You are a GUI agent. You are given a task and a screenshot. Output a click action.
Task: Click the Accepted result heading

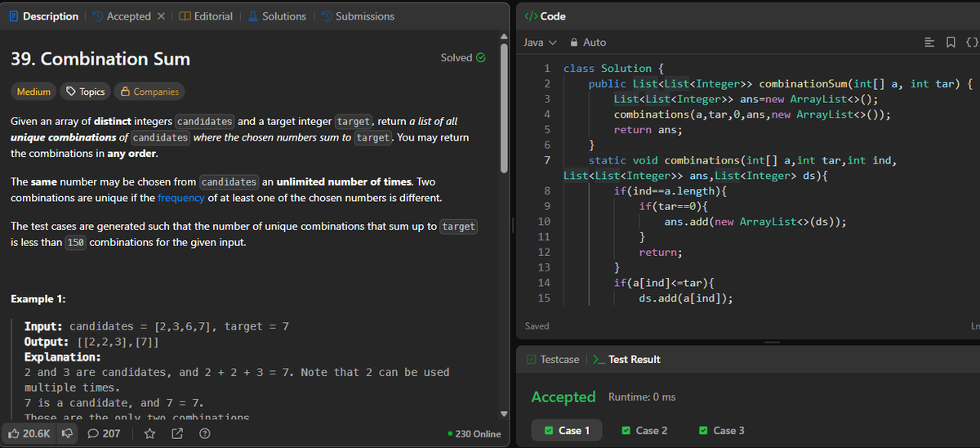point(563,397)
